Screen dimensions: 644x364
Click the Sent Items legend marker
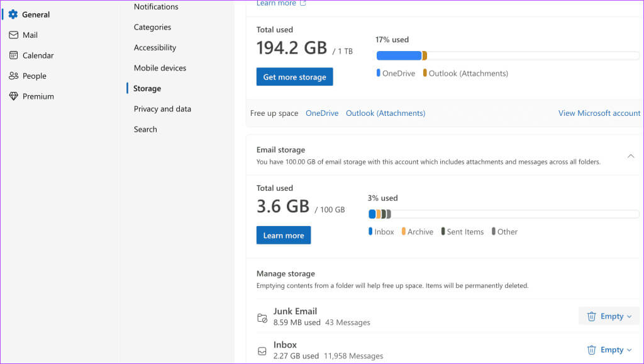tap(443, 231)
